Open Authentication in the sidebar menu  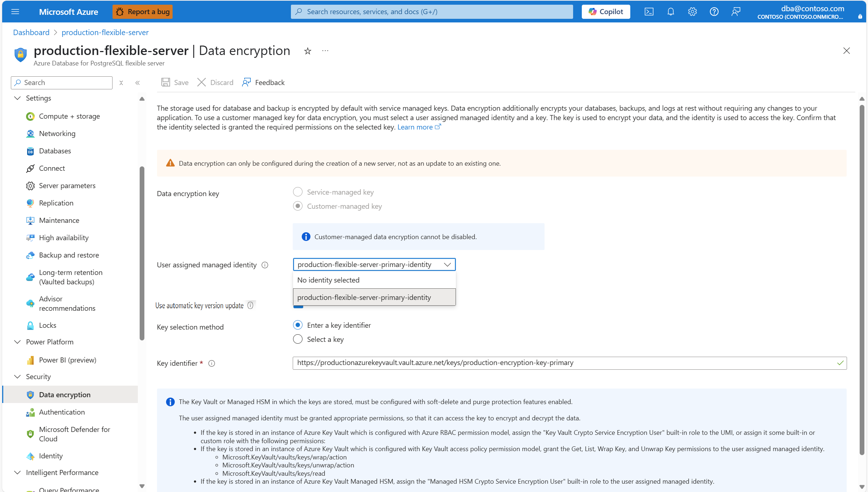tap(62, 412)
